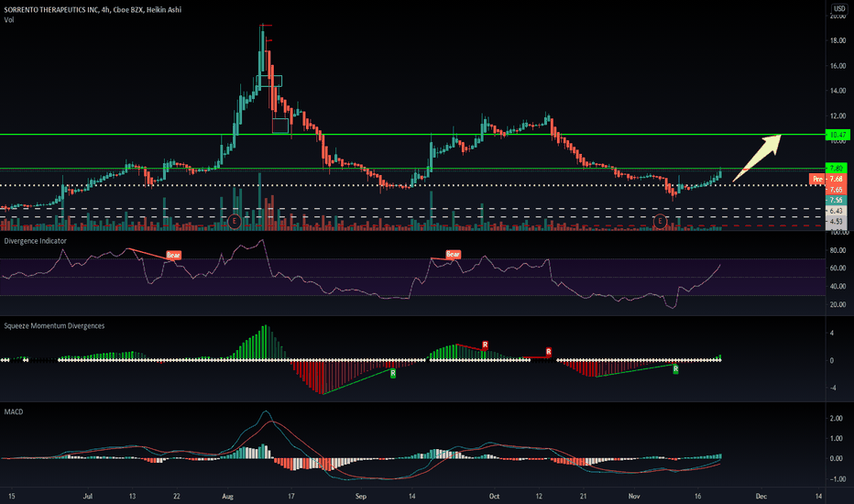Select the 7.80 green price label
The height and width of the screenshot is (504, 854).
[x=838, y=169]
